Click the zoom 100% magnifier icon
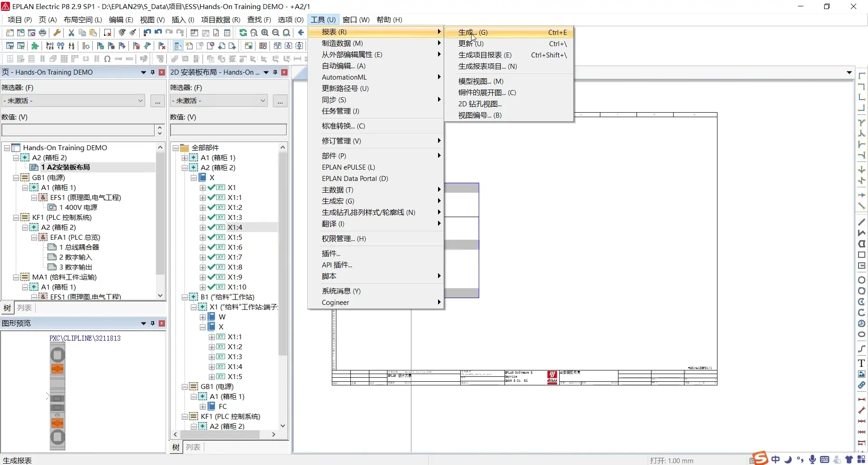 click(287, 33)
